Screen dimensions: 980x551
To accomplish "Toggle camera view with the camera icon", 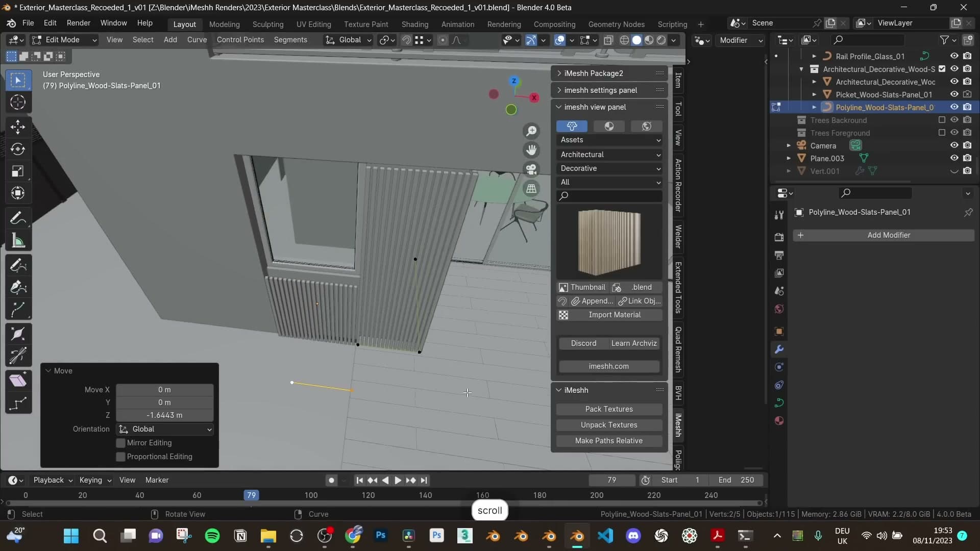I will [531, 169].
